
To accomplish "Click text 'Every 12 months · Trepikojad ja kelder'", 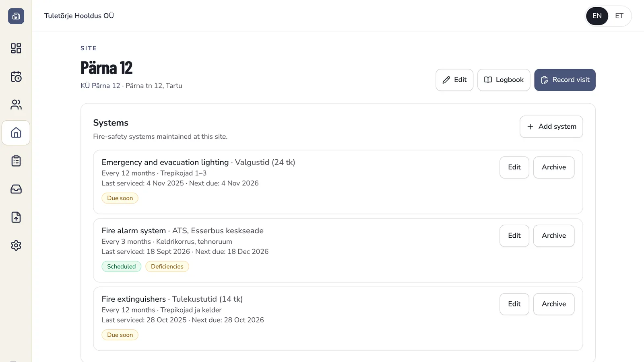I will click(x=161, y=310).
